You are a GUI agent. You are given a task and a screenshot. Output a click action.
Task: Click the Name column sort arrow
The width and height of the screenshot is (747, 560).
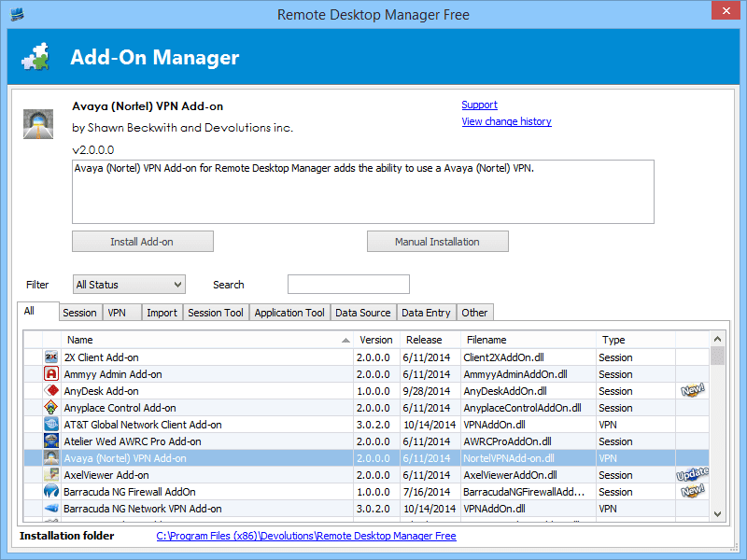coord(345,340)
